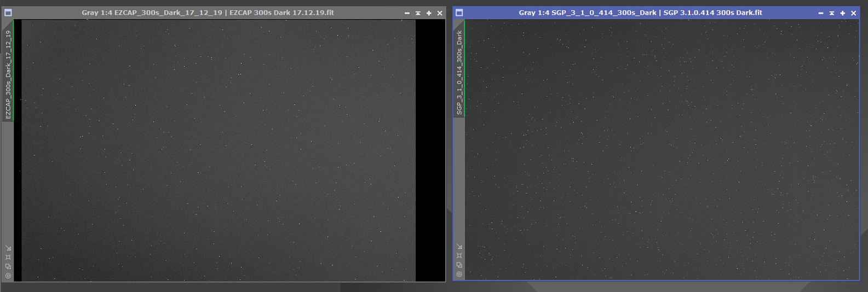This screenshot has height=292, width=868.
Task: Open the window menu icon of SGP window
Action: [459, 13]
